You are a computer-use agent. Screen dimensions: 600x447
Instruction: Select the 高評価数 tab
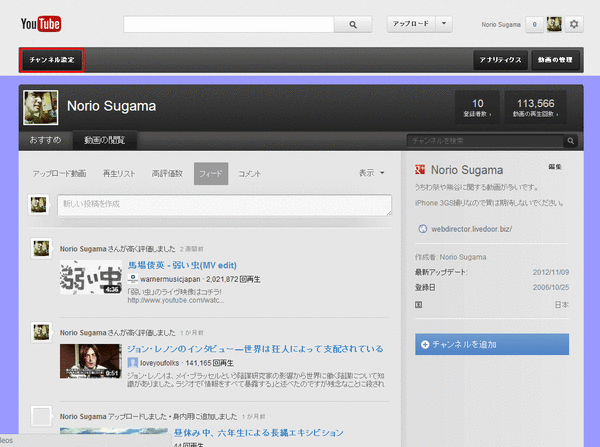click(167, 174)
